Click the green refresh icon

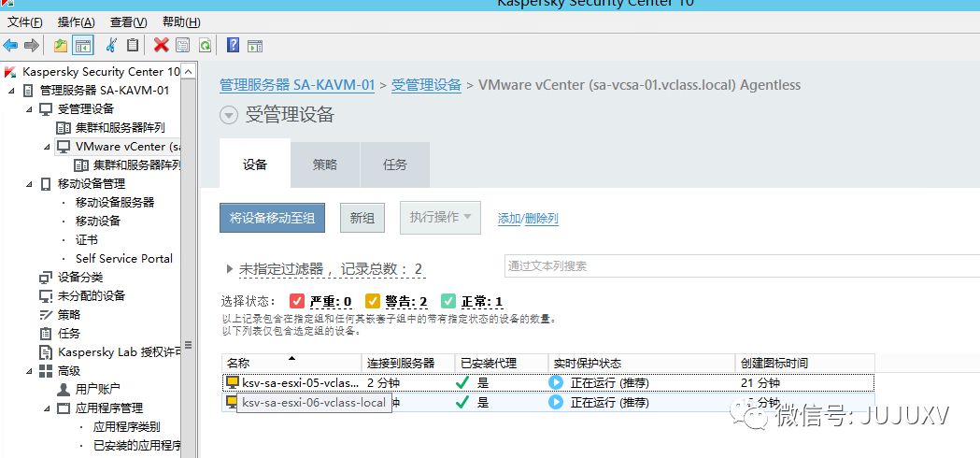pos(205,45)
